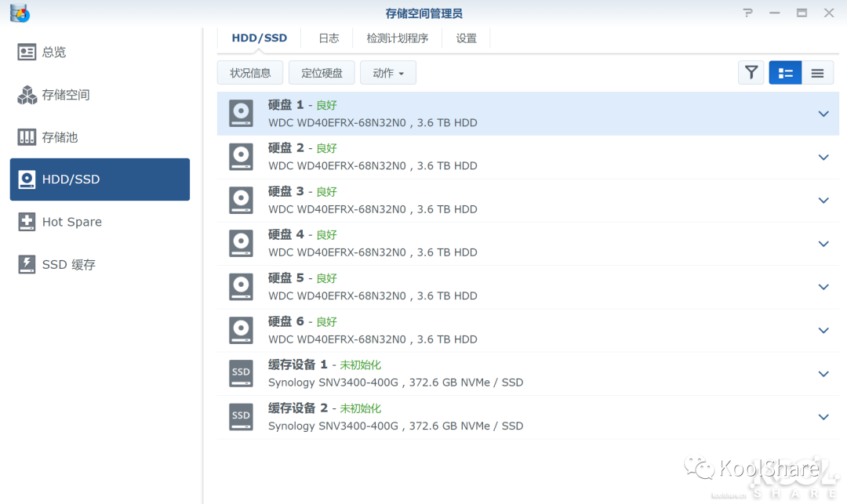
Task: Expand details for 硬盘 4
Action: pyautogui.click(x=823, y=244)
